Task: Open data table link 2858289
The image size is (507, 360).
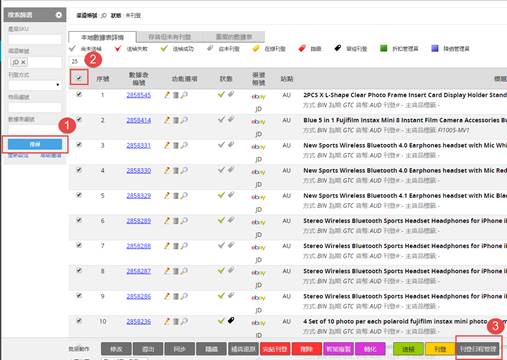Action: coord(139,221)
